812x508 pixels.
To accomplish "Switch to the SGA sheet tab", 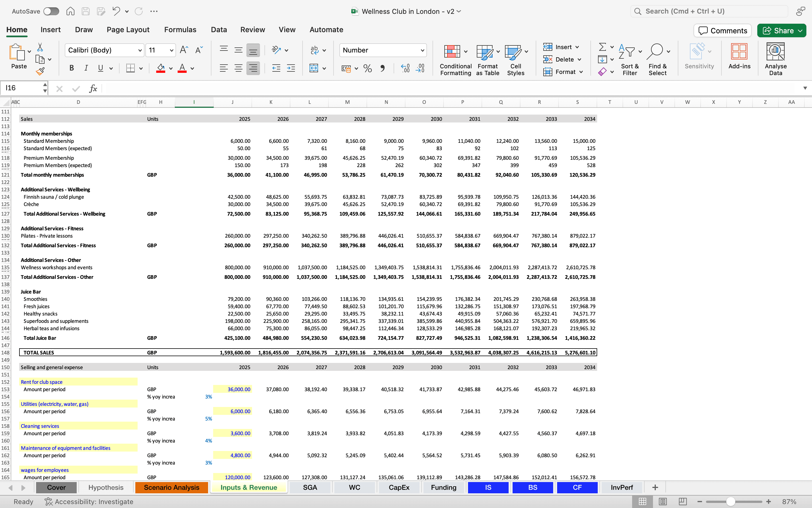I will 310,487.
